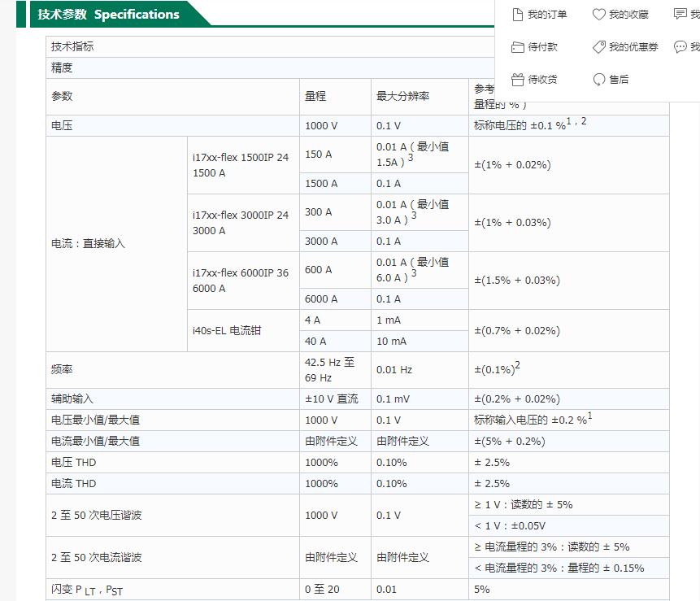Click the 42.5 Hz 至 69 Hz cell

(x=329, y=370)
